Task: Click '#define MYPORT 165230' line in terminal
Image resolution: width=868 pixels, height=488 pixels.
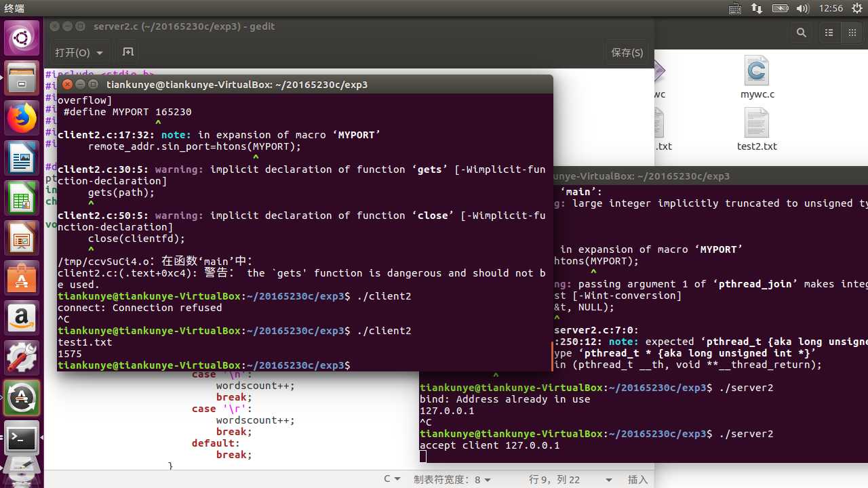Action: click(127, 112)
